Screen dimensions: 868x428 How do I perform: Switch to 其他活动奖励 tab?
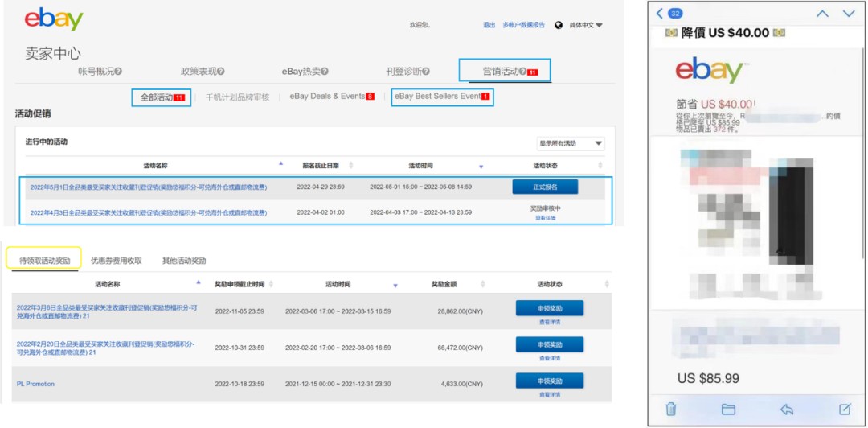point(184,261)
